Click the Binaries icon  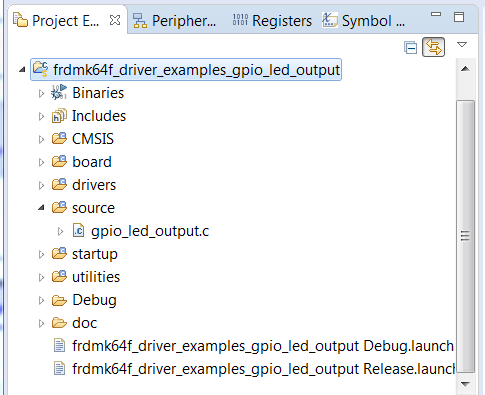click(59, 92)
